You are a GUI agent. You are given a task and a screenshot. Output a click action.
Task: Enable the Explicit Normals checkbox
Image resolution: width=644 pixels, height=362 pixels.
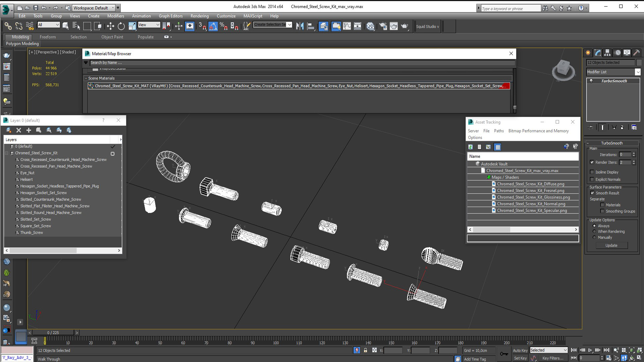tap(592, 179)
